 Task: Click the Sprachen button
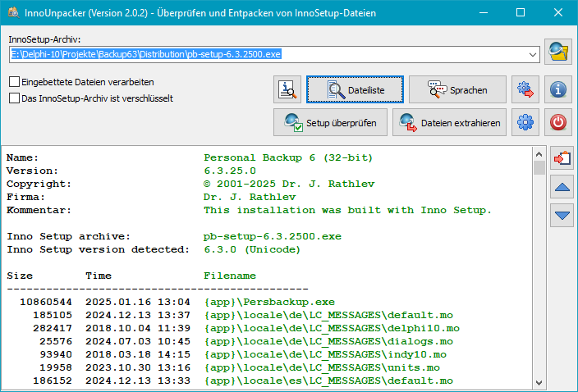pos(457,89)
